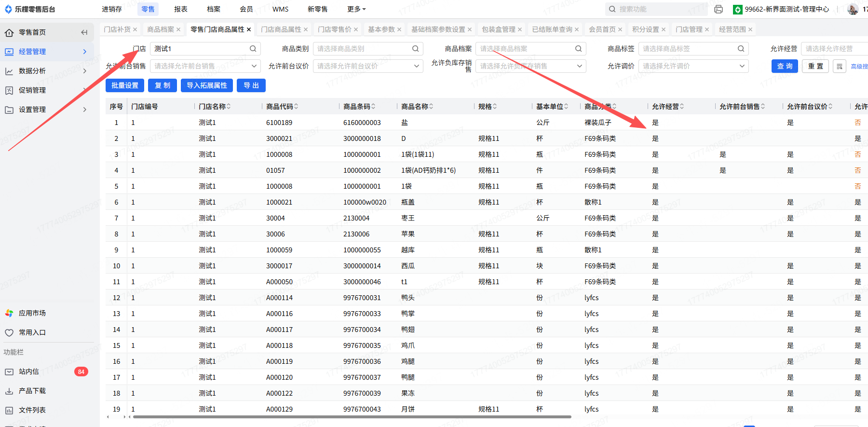868x427 pixels.
Task: Click the 导出 button
Action: coord(251,85)
